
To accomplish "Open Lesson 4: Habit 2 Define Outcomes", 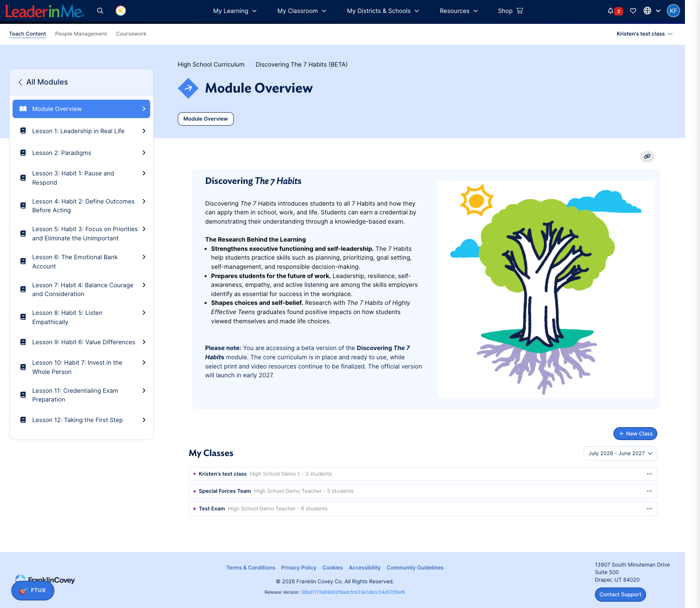I will [x=81, y=206].
